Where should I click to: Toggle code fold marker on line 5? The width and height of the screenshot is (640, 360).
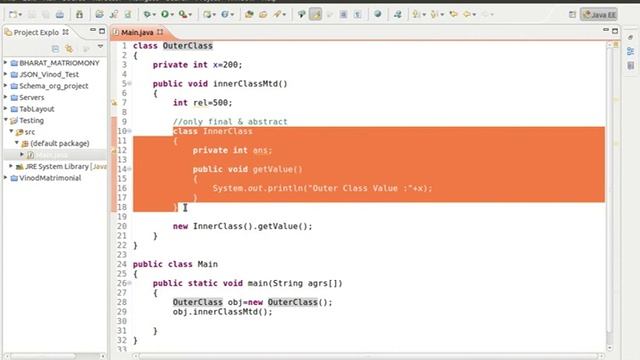(x=129, y=84)
